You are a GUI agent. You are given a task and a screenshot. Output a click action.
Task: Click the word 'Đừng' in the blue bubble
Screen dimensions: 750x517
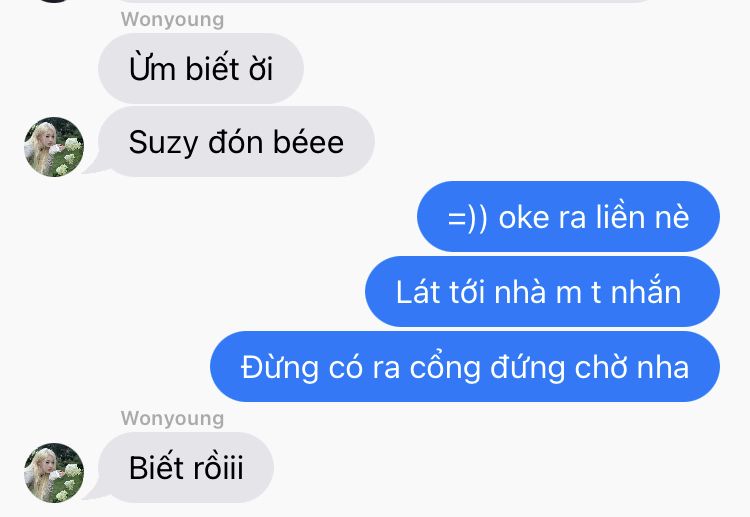[280, 366]
